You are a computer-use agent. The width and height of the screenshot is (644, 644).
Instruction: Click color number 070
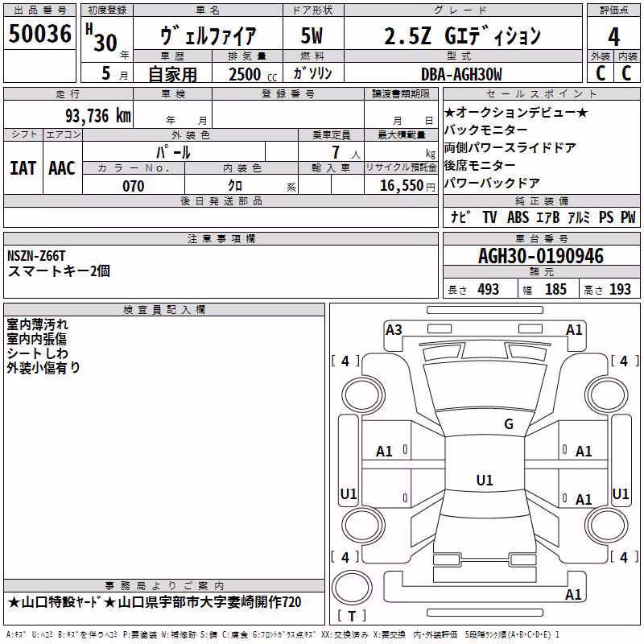click(134, 186)
